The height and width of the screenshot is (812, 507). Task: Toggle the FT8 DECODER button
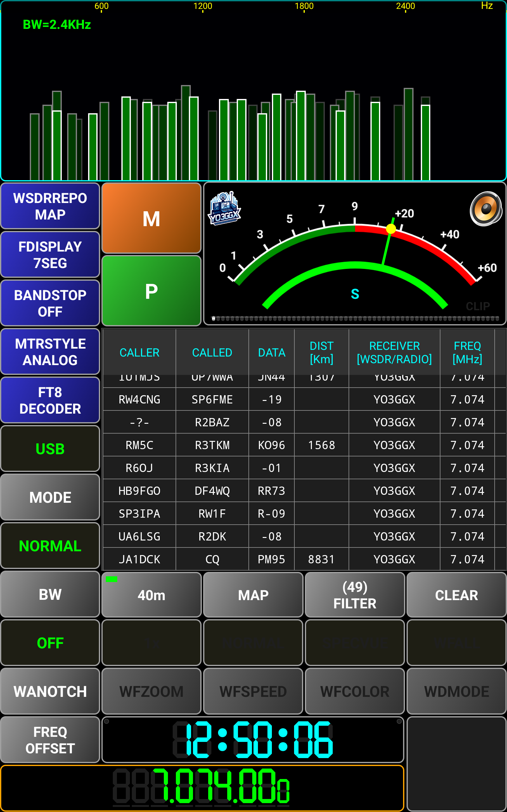pos(50,400)
